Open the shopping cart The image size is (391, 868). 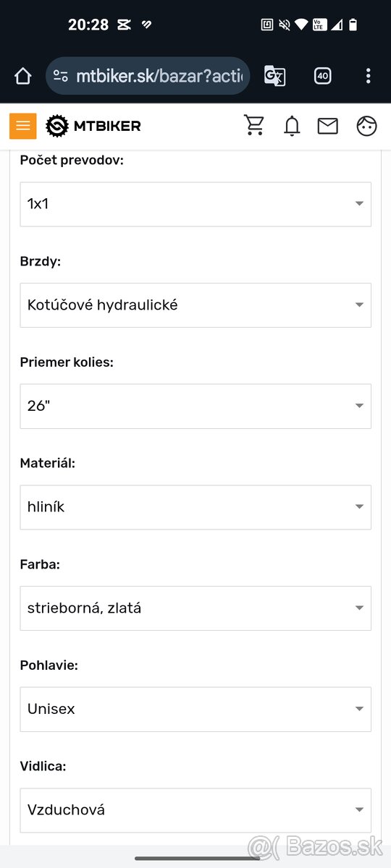pos(254,126)
